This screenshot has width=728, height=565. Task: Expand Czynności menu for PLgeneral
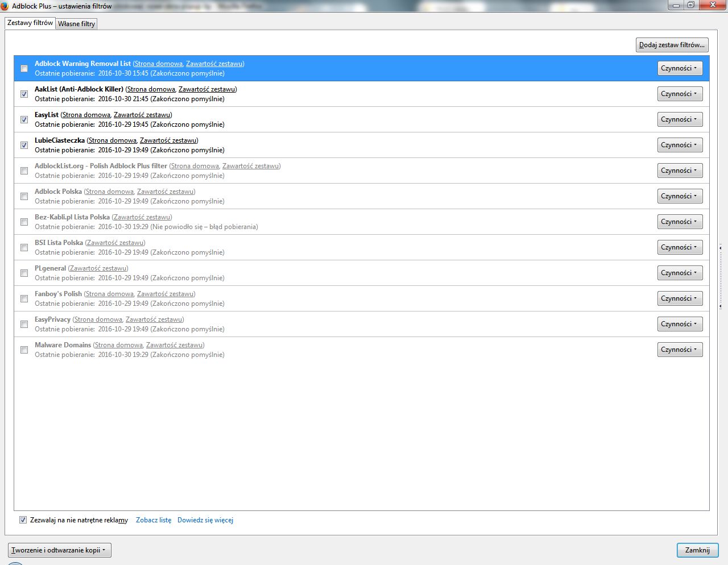pyautogui.click(x=680, y=273)
